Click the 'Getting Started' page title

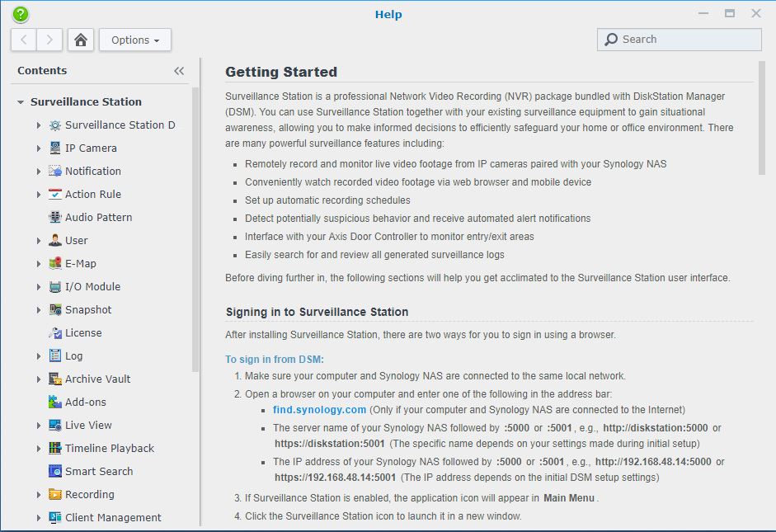point(281,73)
